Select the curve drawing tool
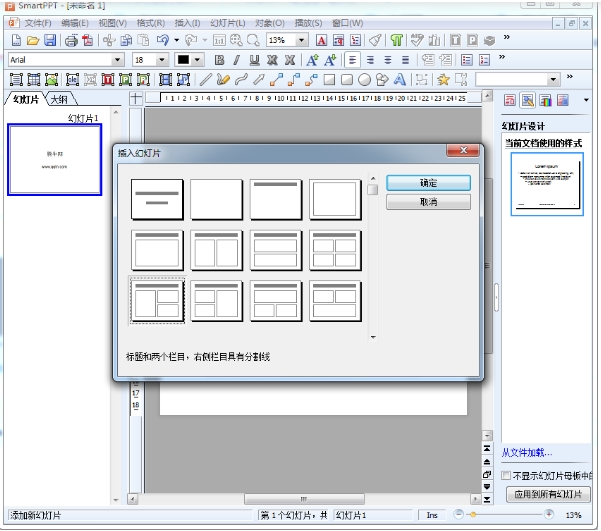 point(241,79)
